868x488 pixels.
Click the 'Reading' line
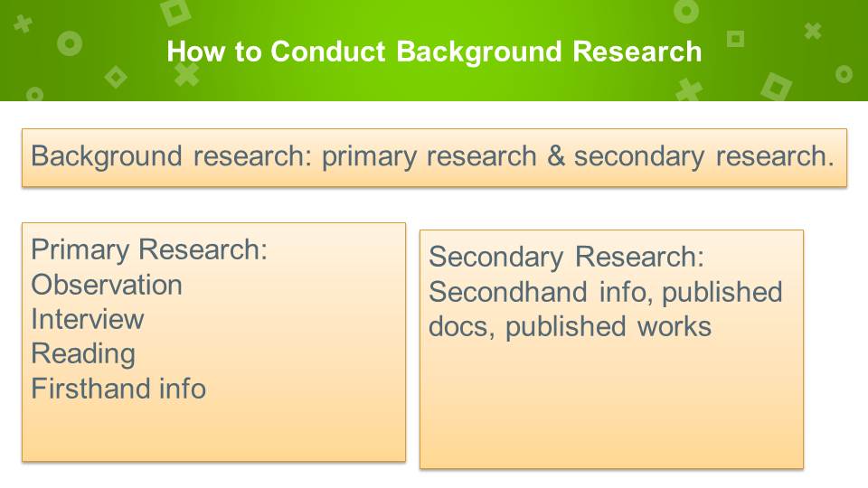click(83, 353)
